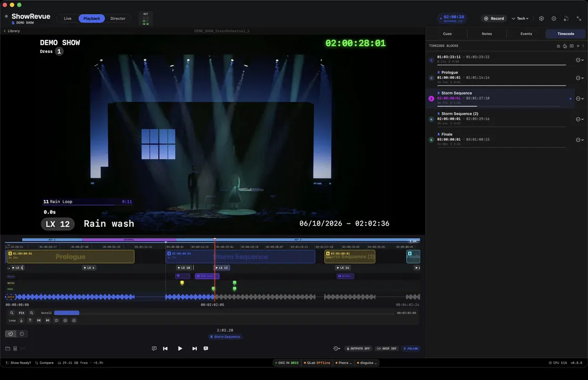Open the Cues tab
Viewport: 588px width, 380px height.
pyautogui.click(x=447, y=34)
